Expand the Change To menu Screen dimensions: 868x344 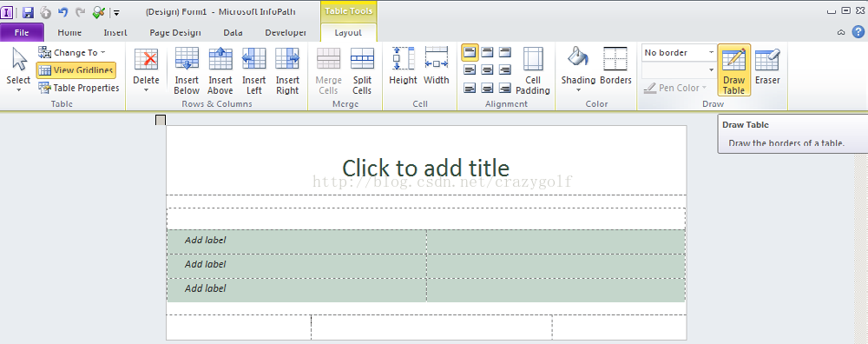click(x=72, y=53)
